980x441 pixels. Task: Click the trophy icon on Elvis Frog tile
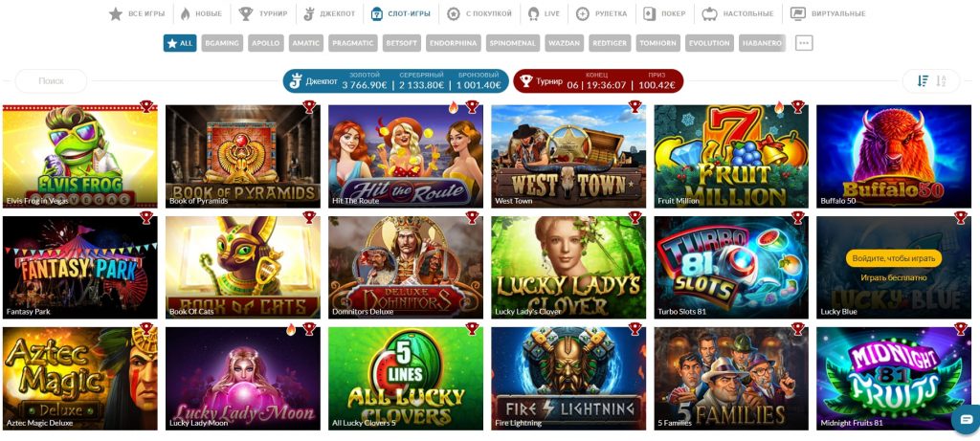click(146, 107)
